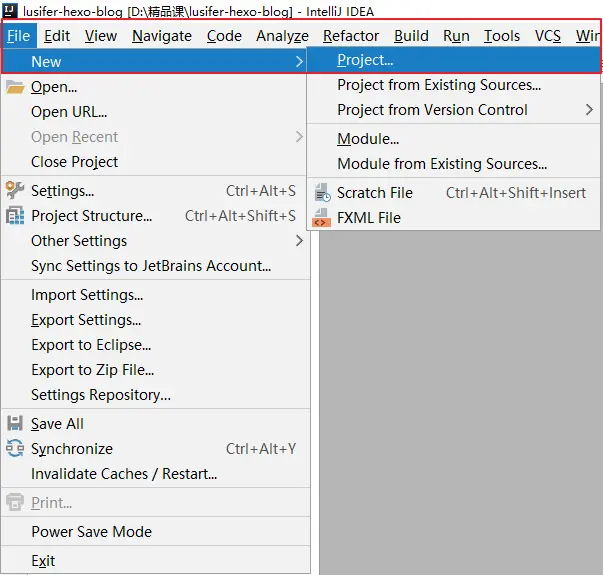Screen dimensions: 603x575
Task: Open the View menu
Action: 101,36
